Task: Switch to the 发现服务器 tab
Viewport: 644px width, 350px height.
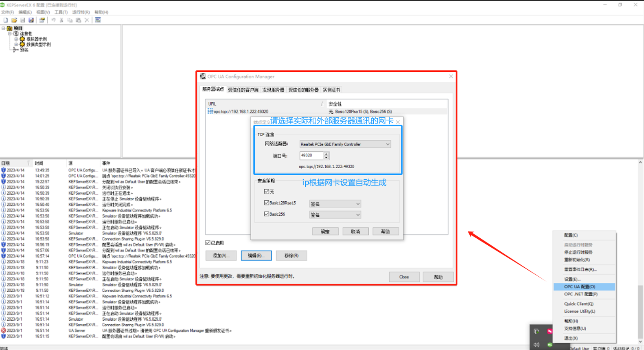Action: pos(273,90)
